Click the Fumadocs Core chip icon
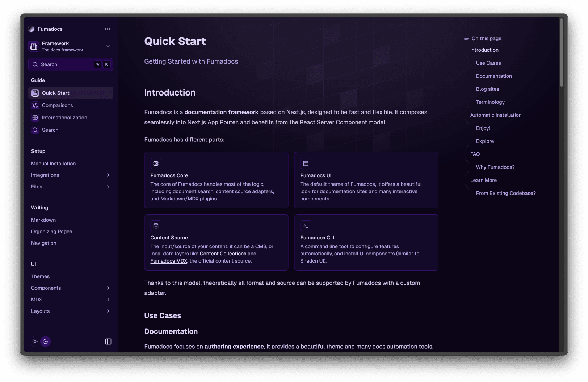This screenshot has width=588, height=382. [x=156, y=164]
